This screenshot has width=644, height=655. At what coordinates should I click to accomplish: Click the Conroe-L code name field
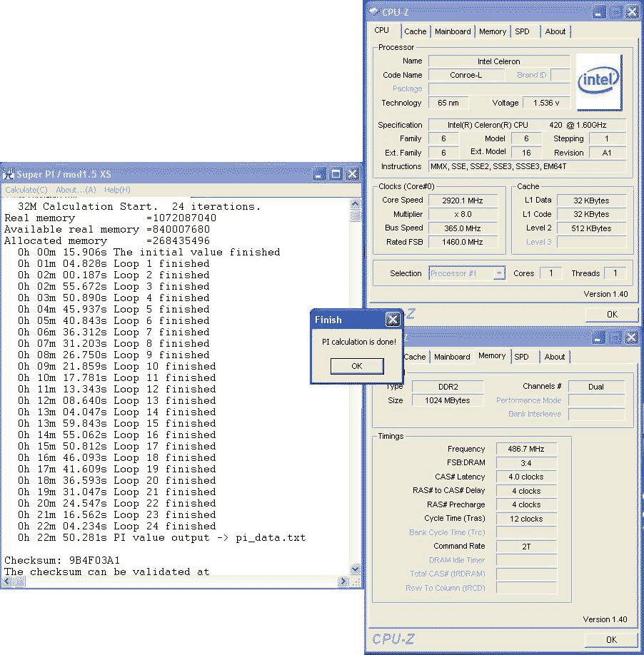click(466, 75)
